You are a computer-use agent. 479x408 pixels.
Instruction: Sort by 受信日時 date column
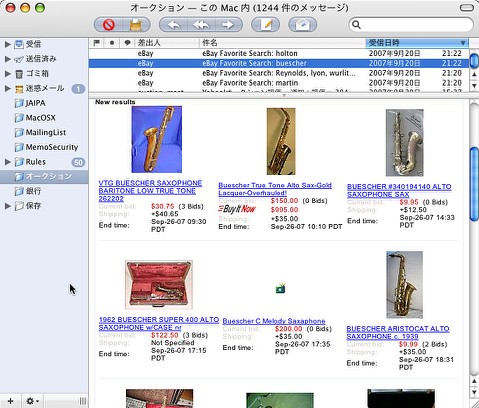pyautogui.click(x=417, y=43)
